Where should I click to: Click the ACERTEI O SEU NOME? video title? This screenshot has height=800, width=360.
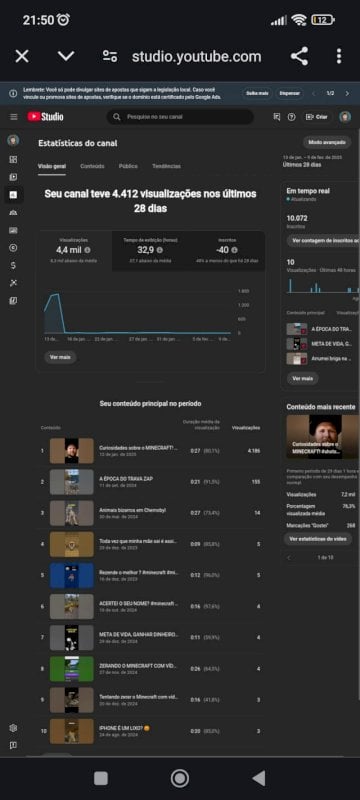139,603
